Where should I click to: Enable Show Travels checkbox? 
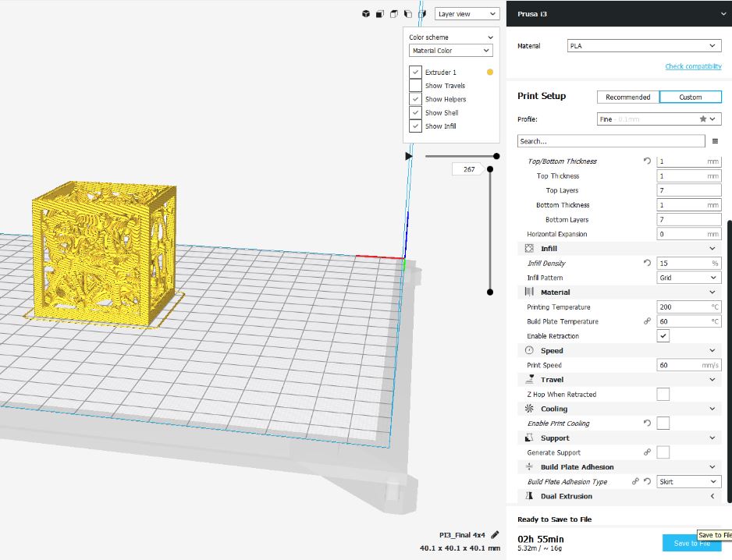click(415, 85)
